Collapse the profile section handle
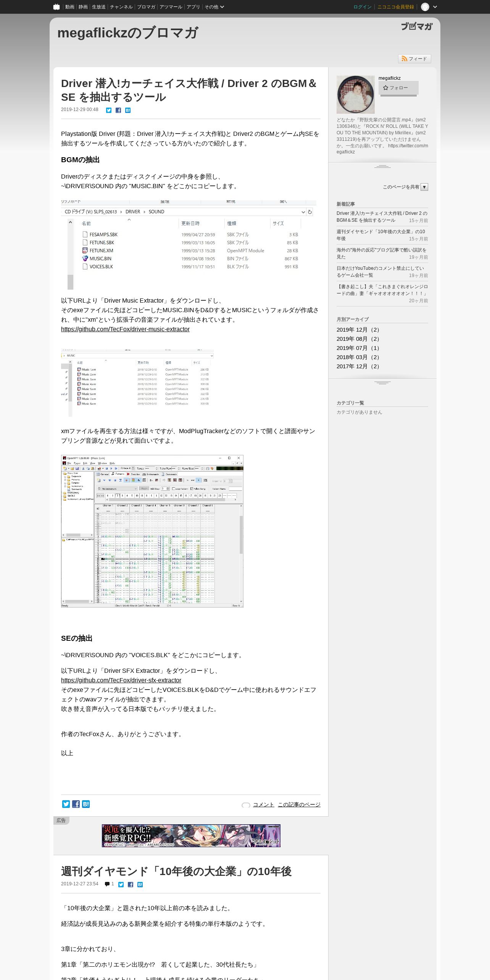This screenshot has height=980, width=490. tap(382, 166)
